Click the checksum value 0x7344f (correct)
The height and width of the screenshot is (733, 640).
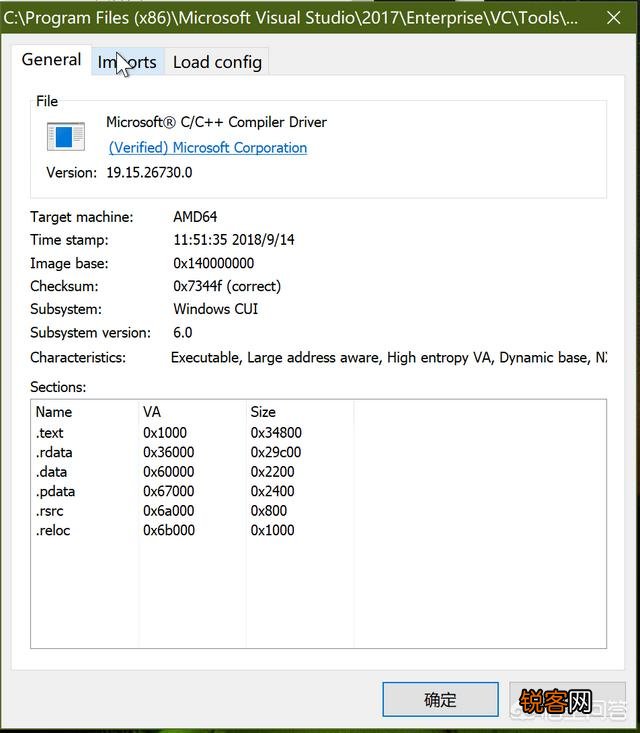pos(227,286)
